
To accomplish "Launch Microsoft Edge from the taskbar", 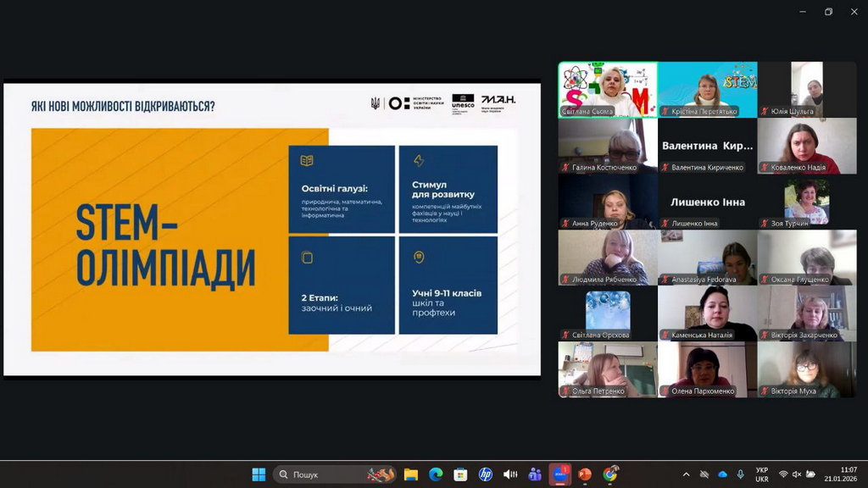I will click(436, 474).
